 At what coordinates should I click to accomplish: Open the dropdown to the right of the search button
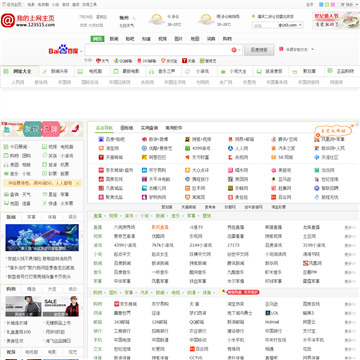312,50
